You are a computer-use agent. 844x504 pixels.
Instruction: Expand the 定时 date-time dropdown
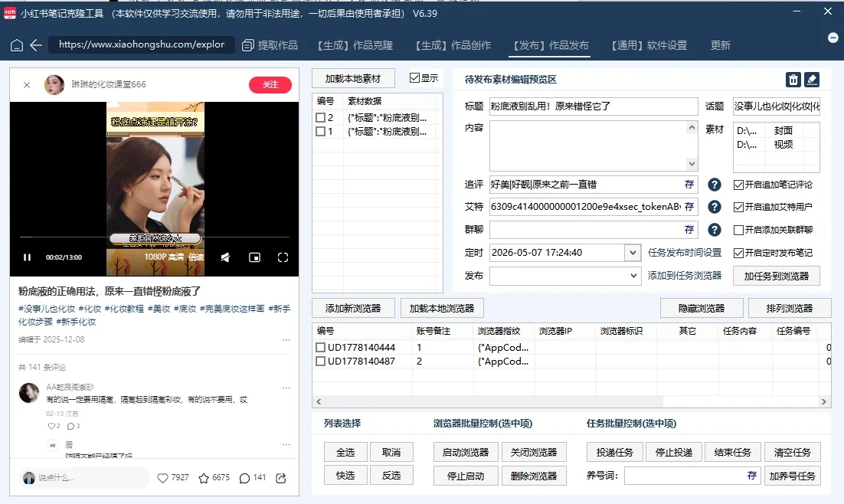click(633, 253)
